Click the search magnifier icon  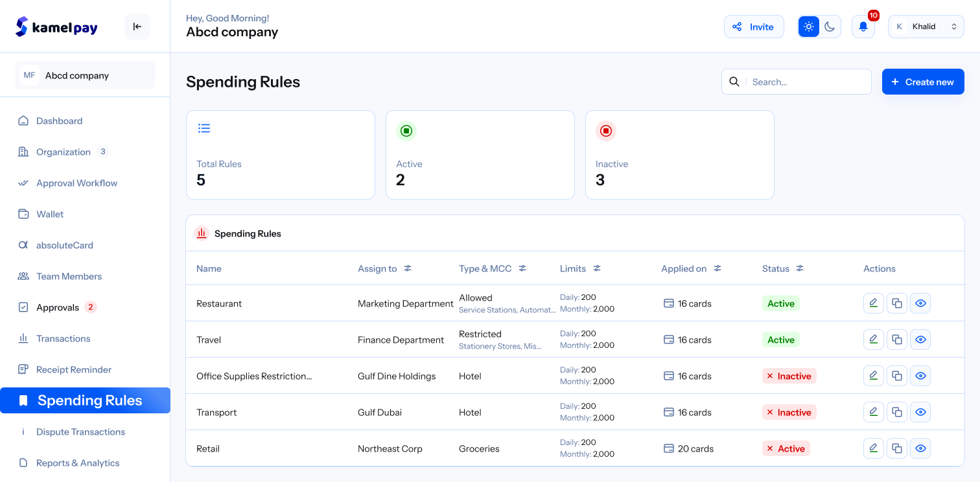734,82
